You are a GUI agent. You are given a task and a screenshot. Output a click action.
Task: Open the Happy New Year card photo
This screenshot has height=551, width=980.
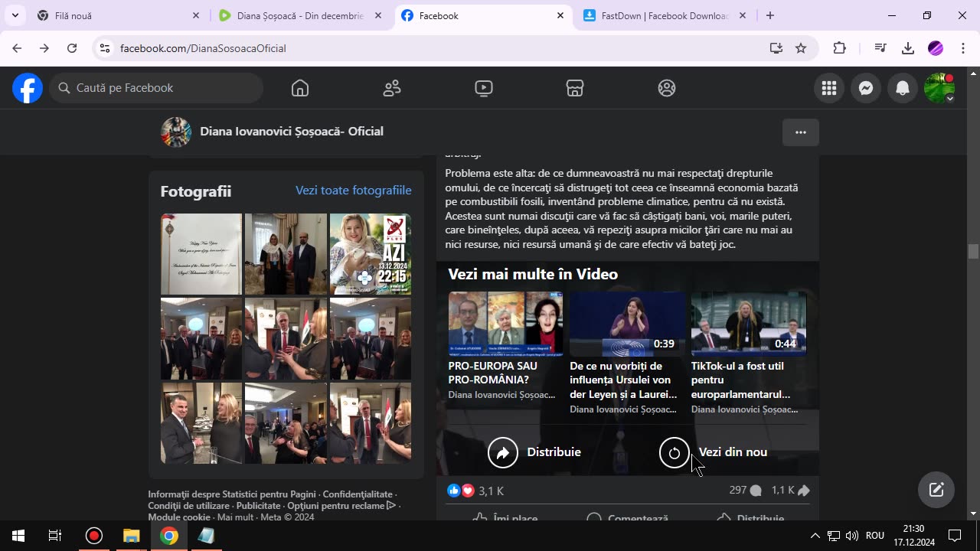[201, 254]
